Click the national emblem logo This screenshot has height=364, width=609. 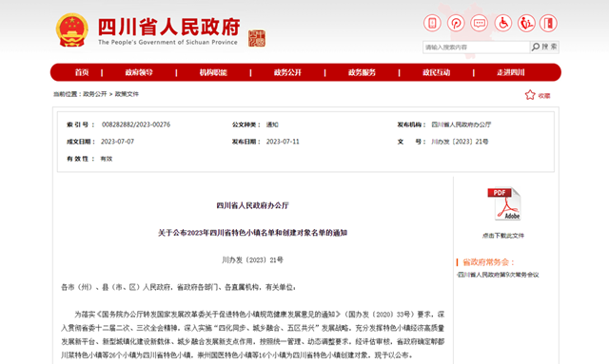point(72,30)
